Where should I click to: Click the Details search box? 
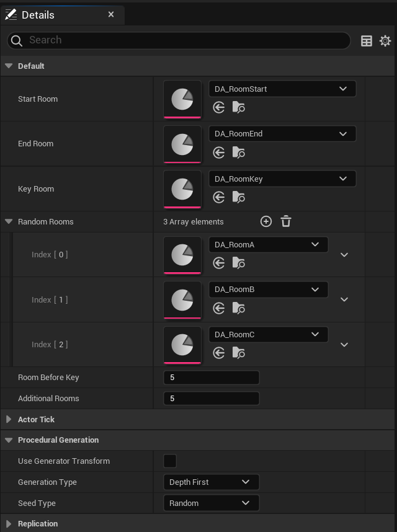[179, 40]
